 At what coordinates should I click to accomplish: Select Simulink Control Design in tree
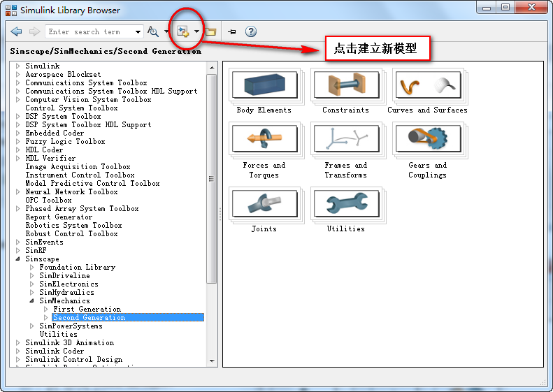tap(74, 360)
